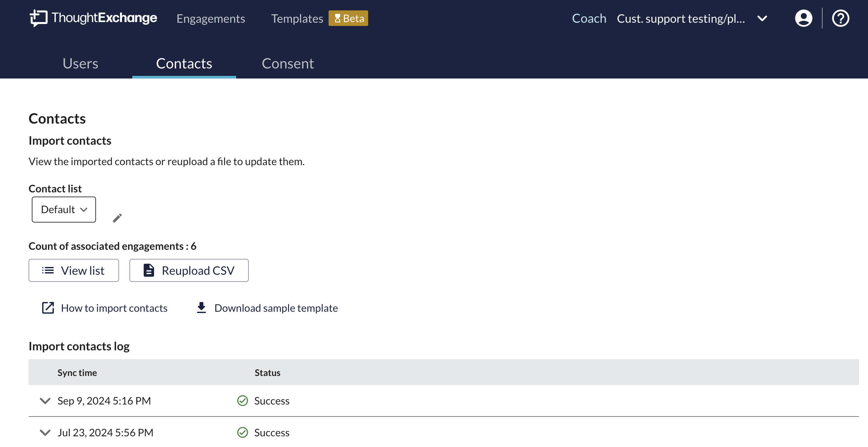Click the 'View the imported contacts' description text
868x447 pixels.
(166, 161)
